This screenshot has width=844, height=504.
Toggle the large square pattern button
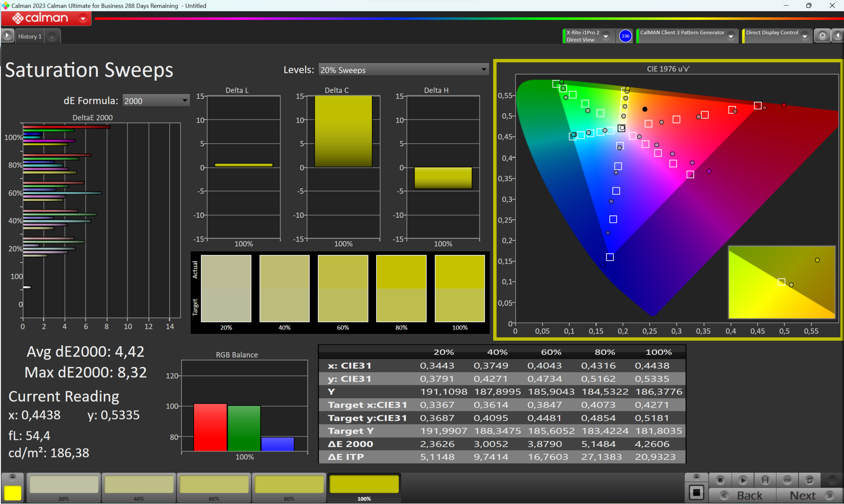pyautogui.click(x=696, y=493)
